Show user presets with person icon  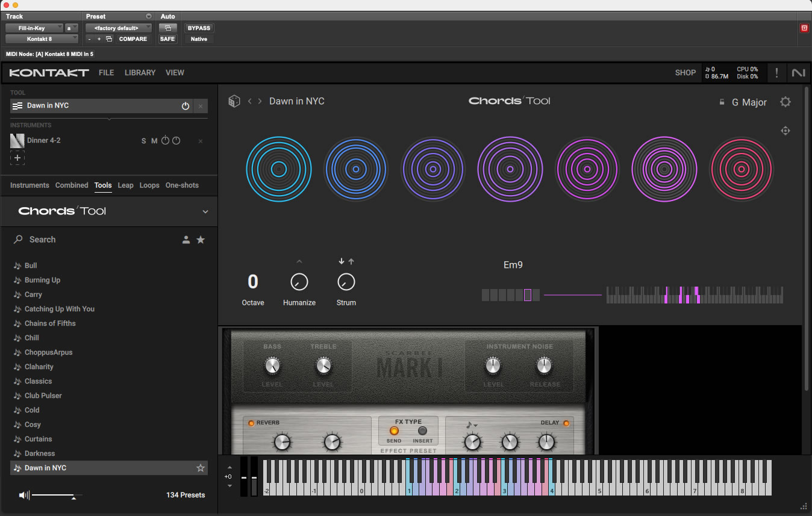pos(186,240)
